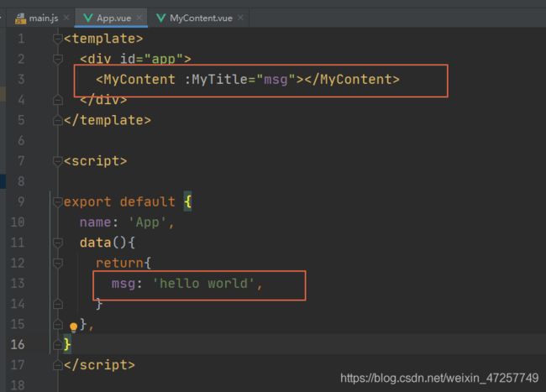Collapse the <template> block fold marker
This screenshot has width=546, height=392.
[57, 39]
